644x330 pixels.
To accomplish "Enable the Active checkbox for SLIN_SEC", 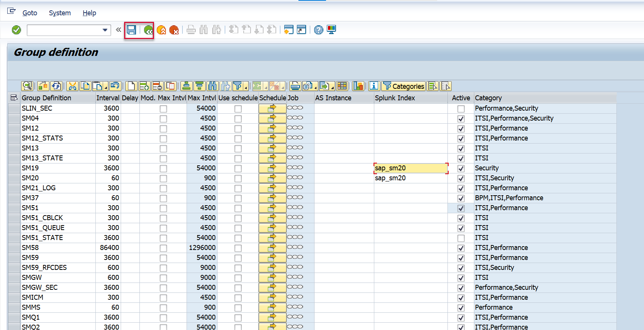I will [x=461, y=109].
